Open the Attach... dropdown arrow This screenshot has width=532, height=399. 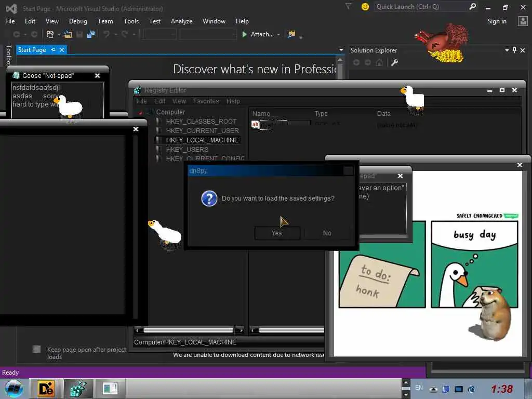pyautogui.click(x=278, y=34)
